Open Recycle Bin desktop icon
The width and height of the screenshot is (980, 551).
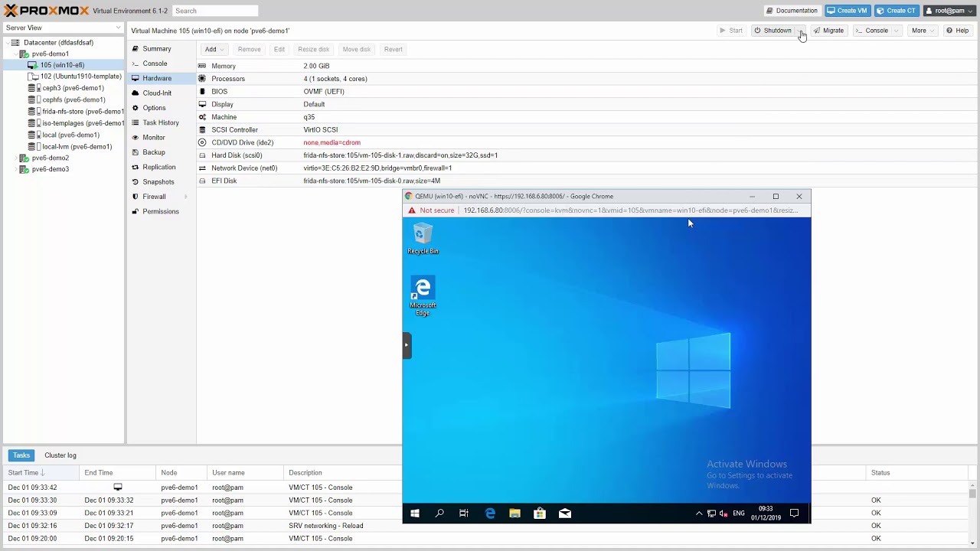click(x=423, y=239)
